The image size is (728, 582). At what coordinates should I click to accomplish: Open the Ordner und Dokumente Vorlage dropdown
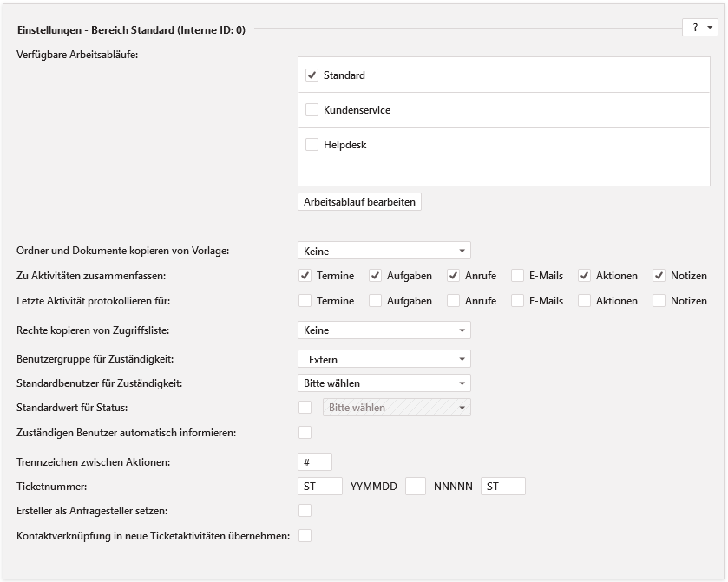tap(384, 251)
